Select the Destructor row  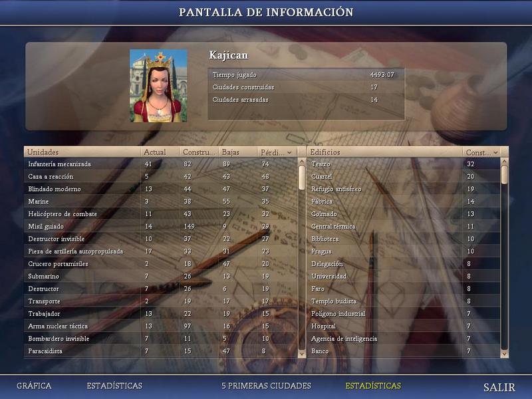point(161,289)
